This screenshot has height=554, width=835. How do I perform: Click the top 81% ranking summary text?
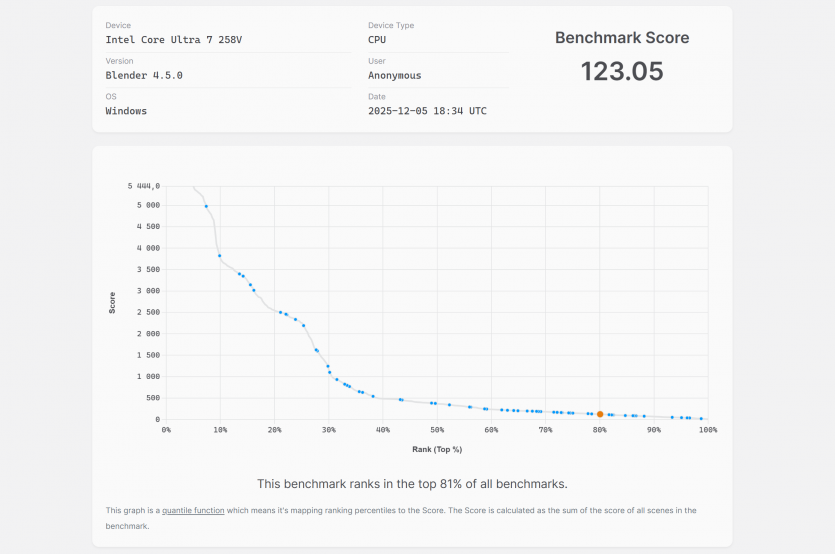pyautogui.click(x=412, y=484)
